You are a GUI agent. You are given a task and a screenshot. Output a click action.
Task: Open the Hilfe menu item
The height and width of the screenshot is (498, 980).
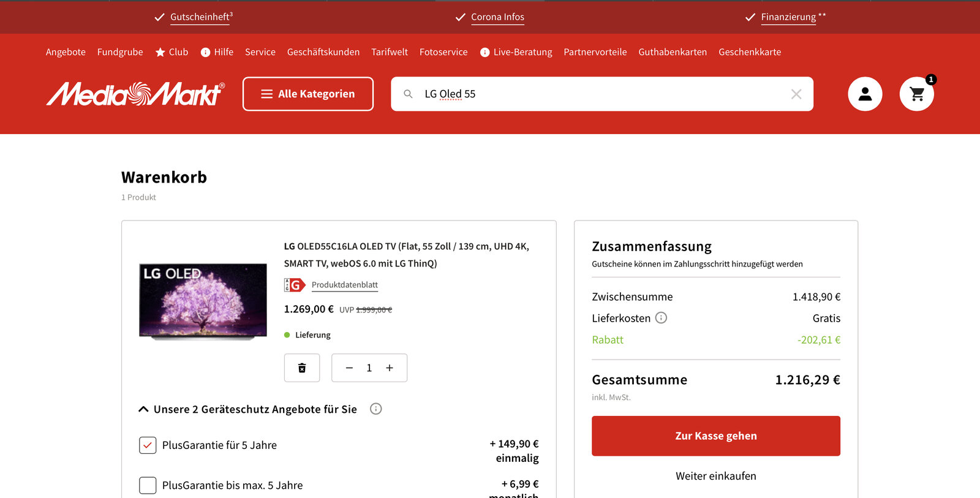[x=217, y=52]
